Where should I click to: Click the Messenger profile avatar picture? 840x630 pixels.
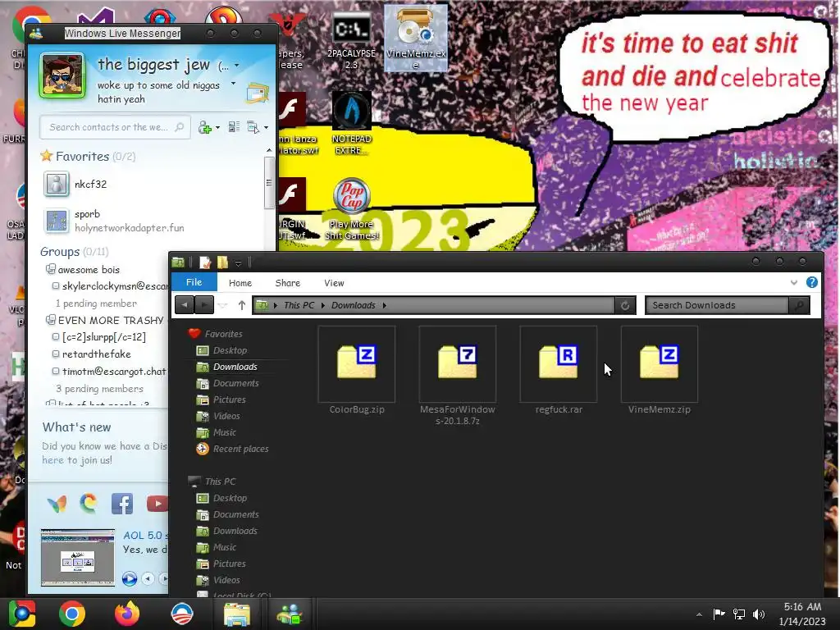(62, 75)
